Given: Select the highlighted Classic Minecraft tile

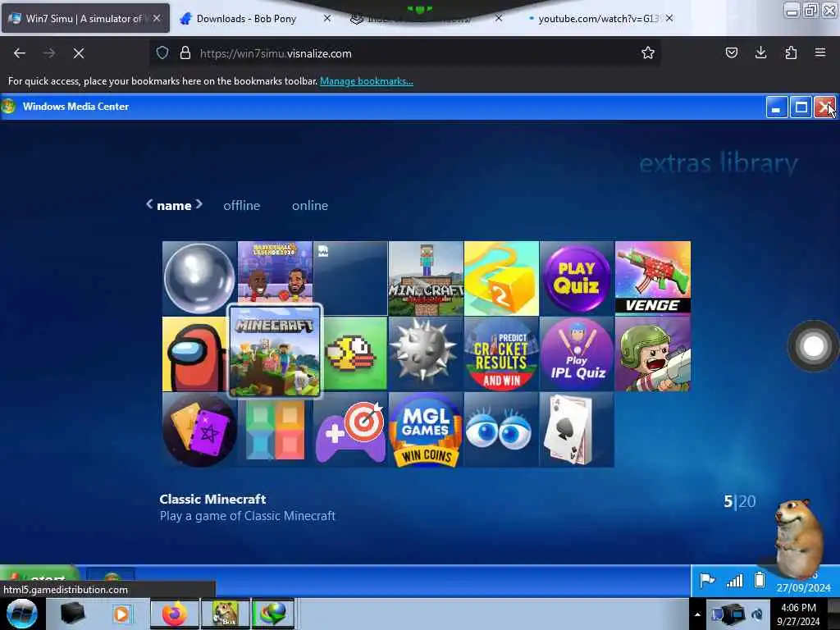Looking at the screenshot, I should 275,351.
